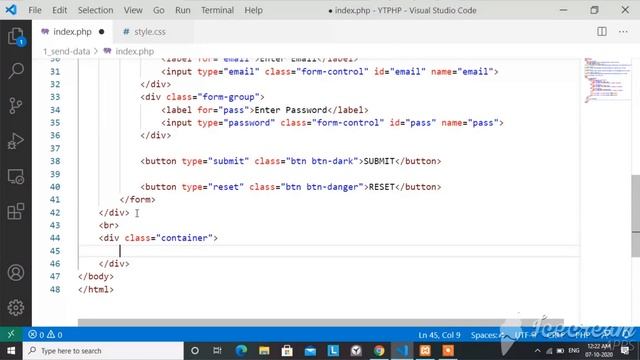Screen dimensions: 640x360
Task: Switch to the index.php tab
Action: pyautogui.click(x=72, y=31)
